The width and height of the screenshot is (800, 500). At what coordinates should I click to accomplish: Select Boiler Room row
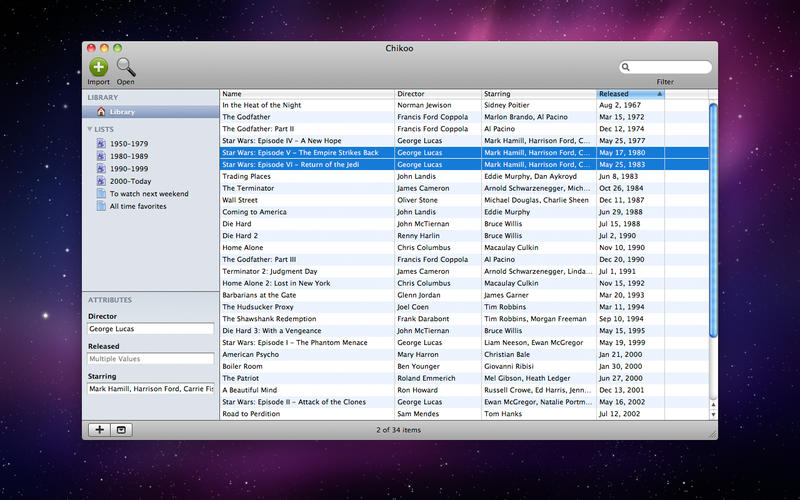(464, 366)
